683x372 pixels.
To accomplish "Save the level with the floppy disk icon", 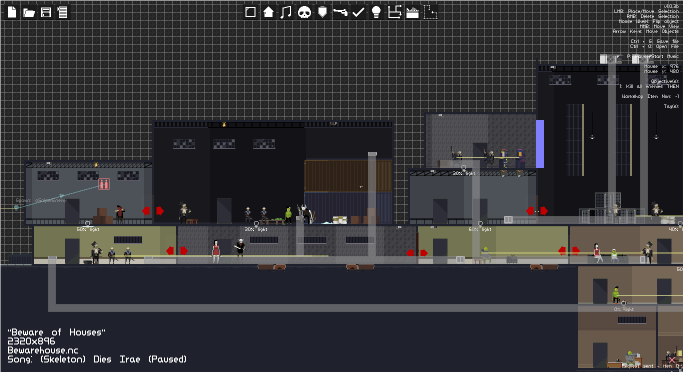I will click(x=46, y=12).
